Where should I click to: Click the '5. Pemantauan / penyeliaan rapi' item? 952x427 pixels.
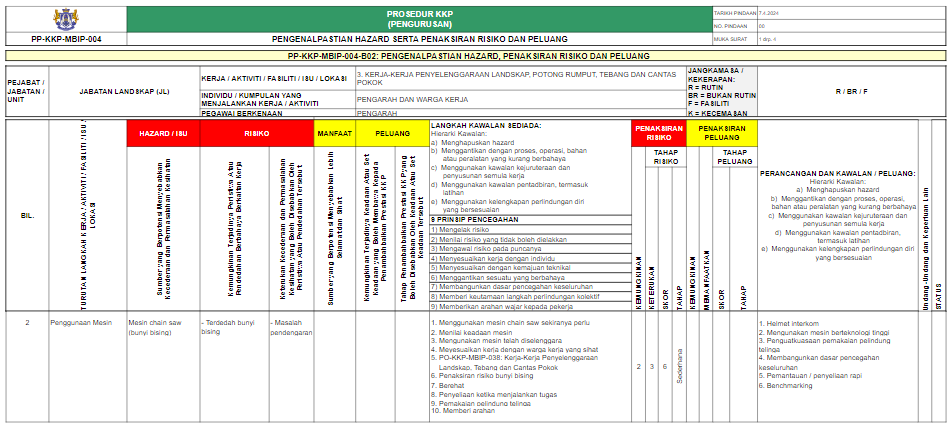coord(811,375)
